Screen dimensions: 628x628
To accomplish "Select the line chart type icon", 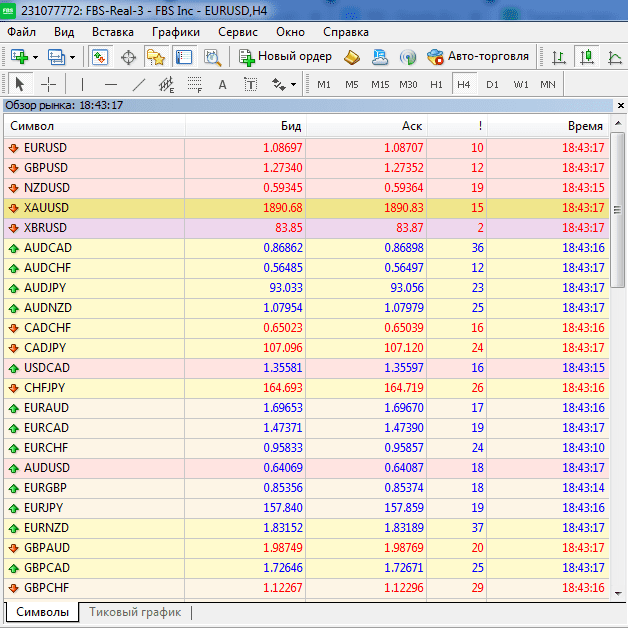I will click(x=615, y=57).
